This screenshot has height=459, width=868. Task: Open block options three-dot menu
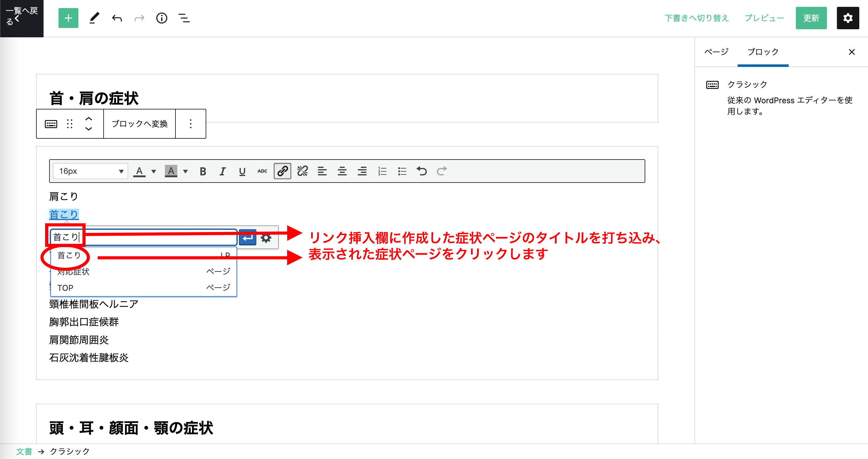point(190,123)
